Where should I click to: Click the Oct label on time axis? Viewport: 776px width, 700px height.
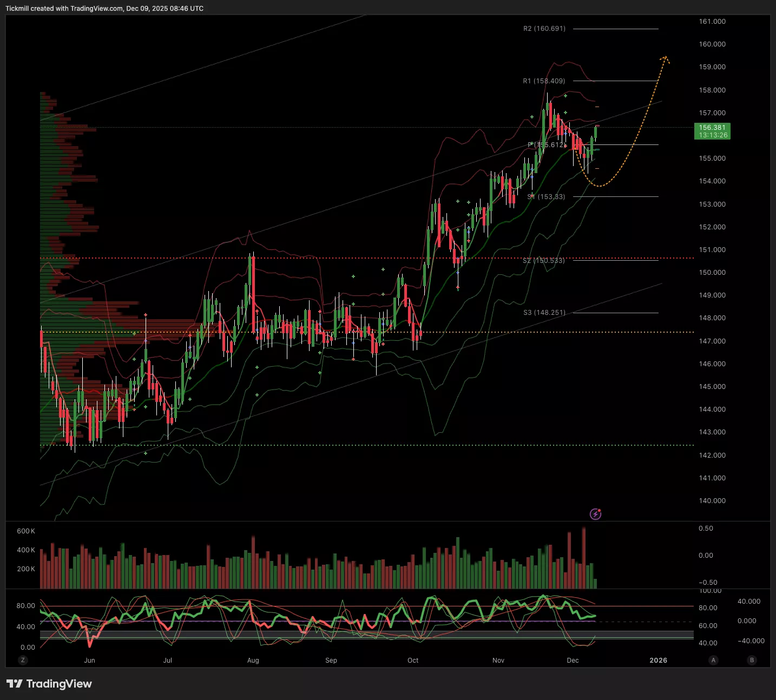pyautogui.click(x=413, y=661)
